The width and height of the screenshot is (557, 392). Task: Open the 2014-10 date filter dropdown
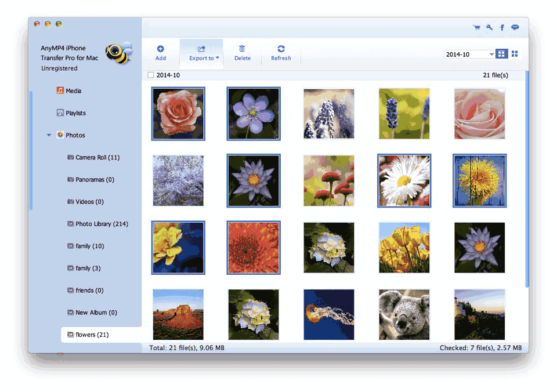[469, 55]
